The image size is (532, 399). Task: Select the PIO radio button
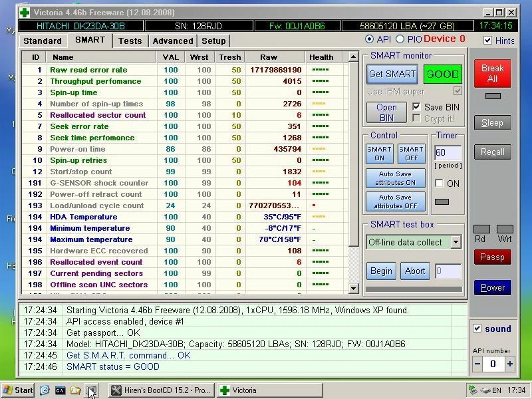[x=400, y=40]
